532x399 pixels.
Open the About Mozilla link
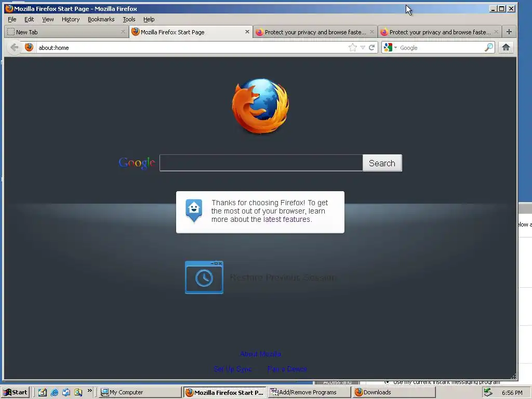click(x=261, y=354)
